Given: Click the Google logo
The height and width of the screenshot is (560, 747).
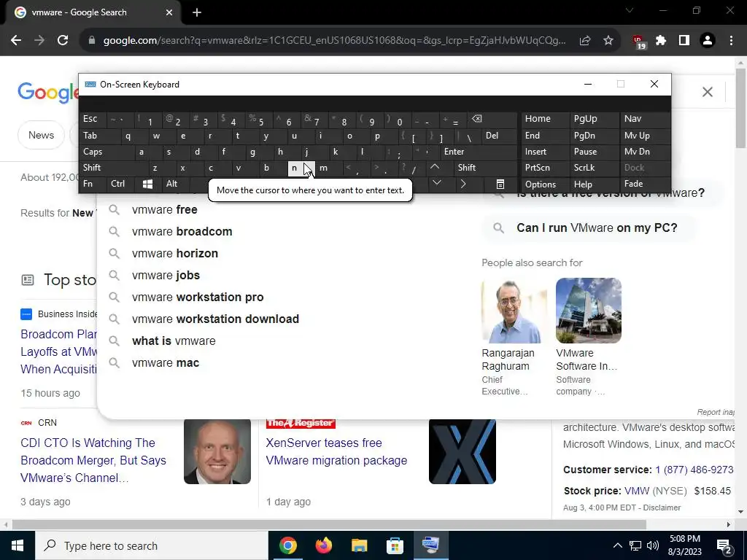Looking at the screenshot, I should point(47,92).
